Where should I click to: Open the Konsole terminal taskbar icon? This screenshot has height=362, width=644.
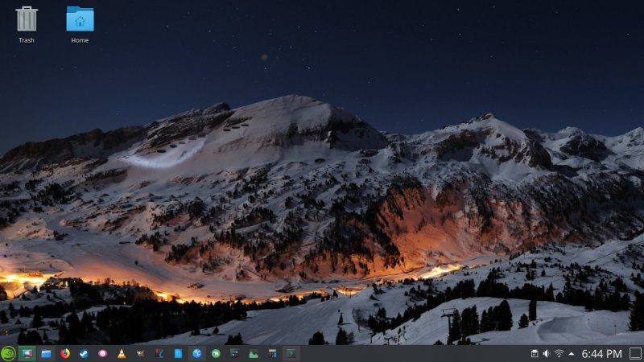coord(291,353)
